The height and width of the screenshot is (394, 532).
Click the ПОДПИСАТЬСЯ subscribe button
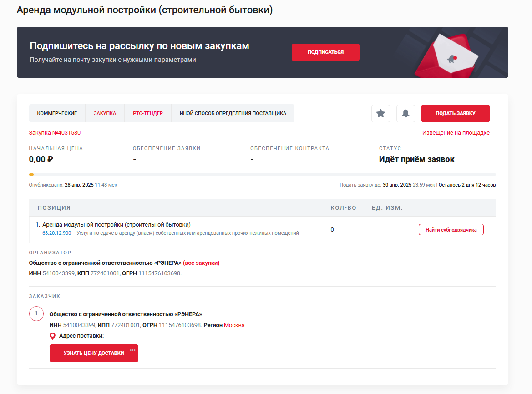(325, 52)
